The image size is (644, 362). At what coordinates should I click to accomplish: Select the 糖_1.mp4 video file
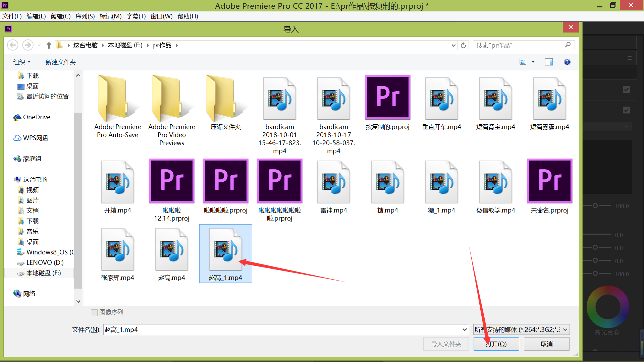(442, 182)
